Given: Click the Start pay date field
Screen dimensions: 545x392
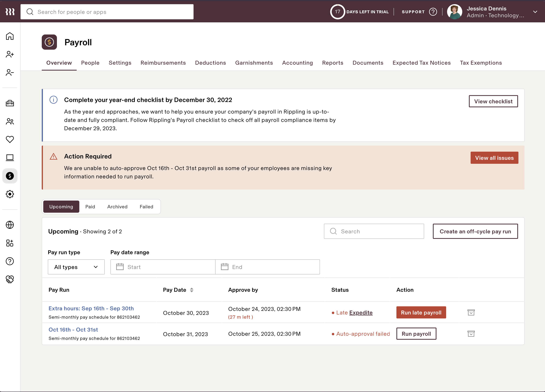Looking at the screenshot, I should (x=163, y=267).
